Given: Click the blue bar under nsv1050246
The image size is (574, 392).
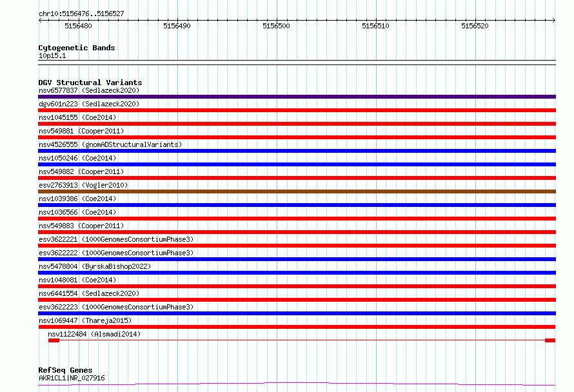Looking at the screenshot, I should point(297,164).
